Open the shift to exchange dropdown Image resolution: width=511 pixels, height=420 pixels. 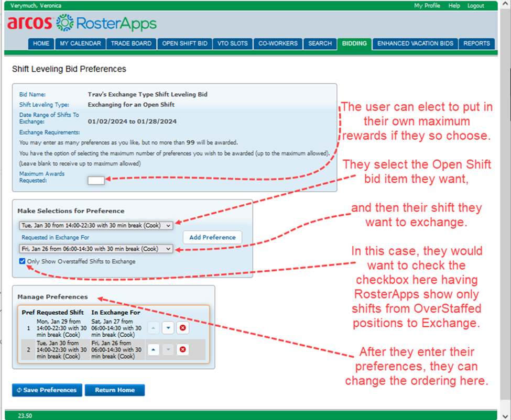tap(96, 249)
